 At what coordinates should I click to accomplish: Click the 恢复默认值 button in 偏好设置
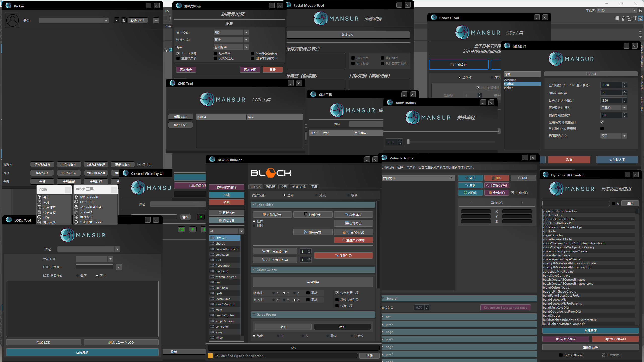click(x=617, y=160)
